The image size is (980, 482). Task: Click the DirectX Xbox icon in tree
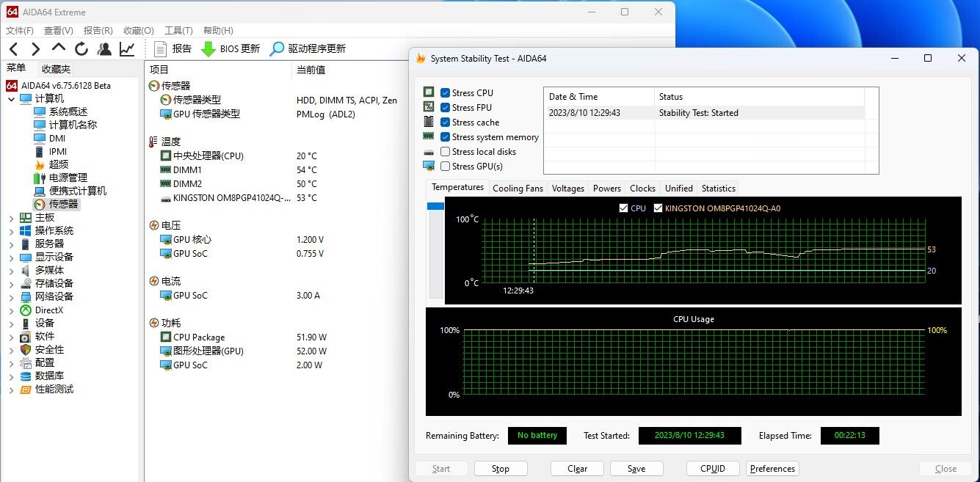(x=26, y=310)
